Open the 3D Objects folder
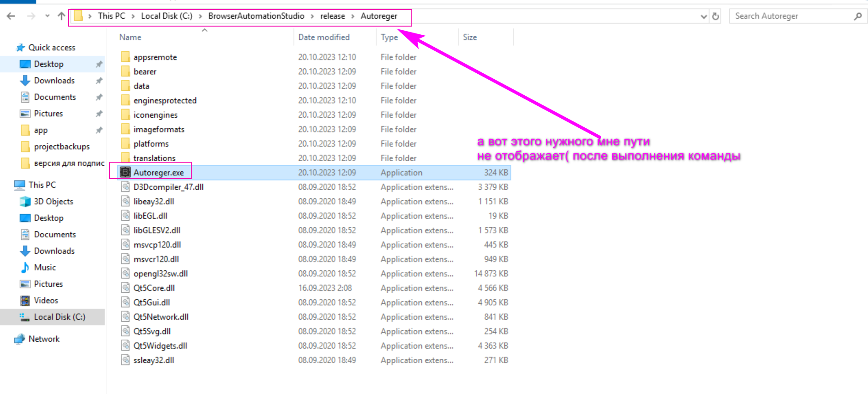Image resolution: width=868 pixels, height=394 pixels. point(53,202)
